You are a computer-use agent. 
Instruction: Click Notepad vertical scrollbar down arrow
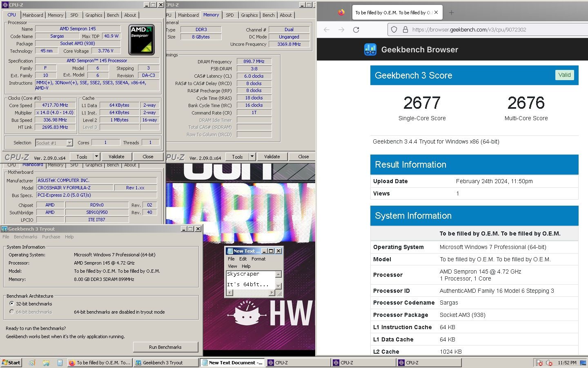pyautogui.click(x=278, y=286)
